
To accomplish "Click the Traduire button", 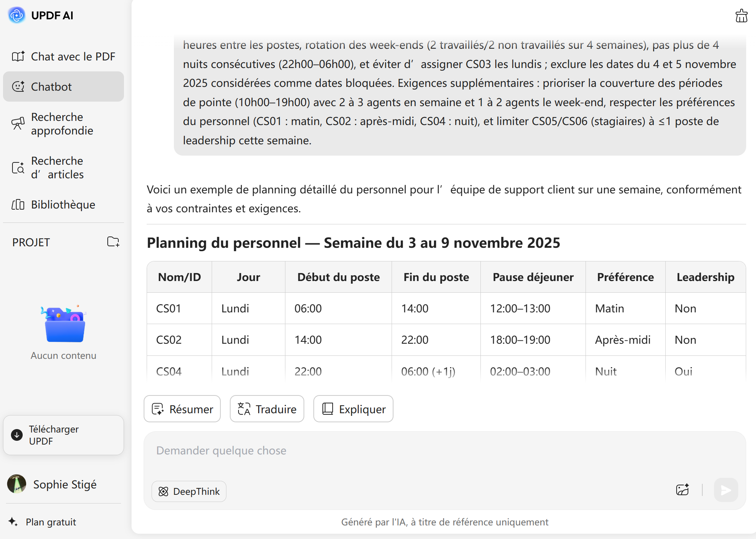I will coord(267,409).
